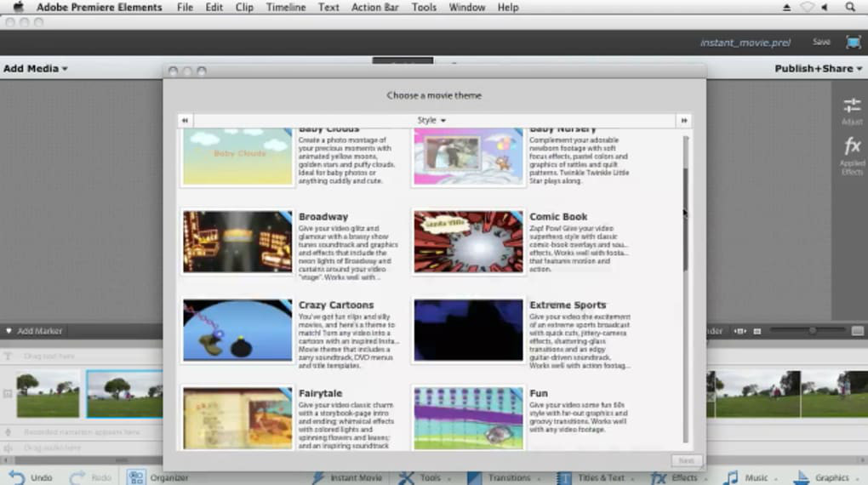
Task: Open the Help menu
Action: click(x=508, y=7)
